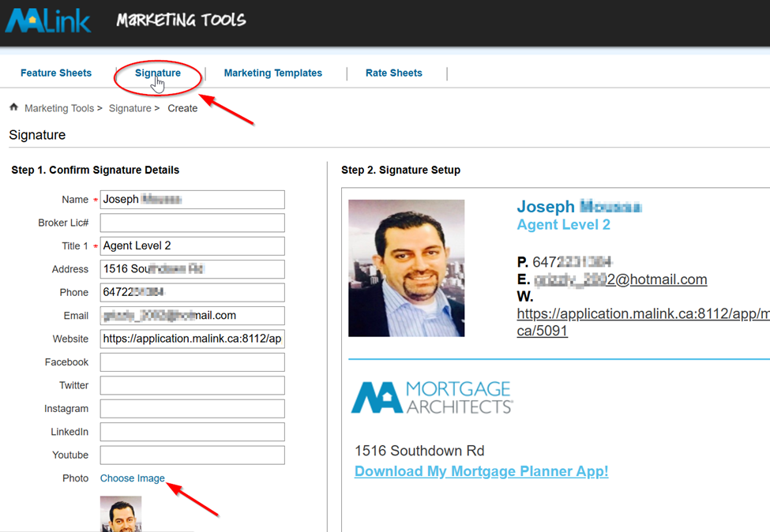Click the Instagram input field
Viewport: 770px width, 532px height.
193,409
